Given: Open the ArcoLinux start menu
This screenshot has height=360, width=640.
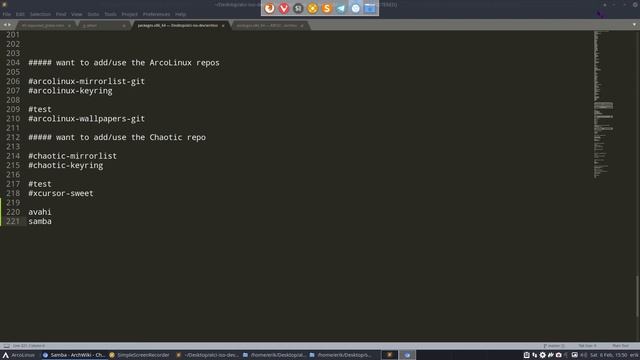Looking at the screenshot, I should (x=19, y=355).
